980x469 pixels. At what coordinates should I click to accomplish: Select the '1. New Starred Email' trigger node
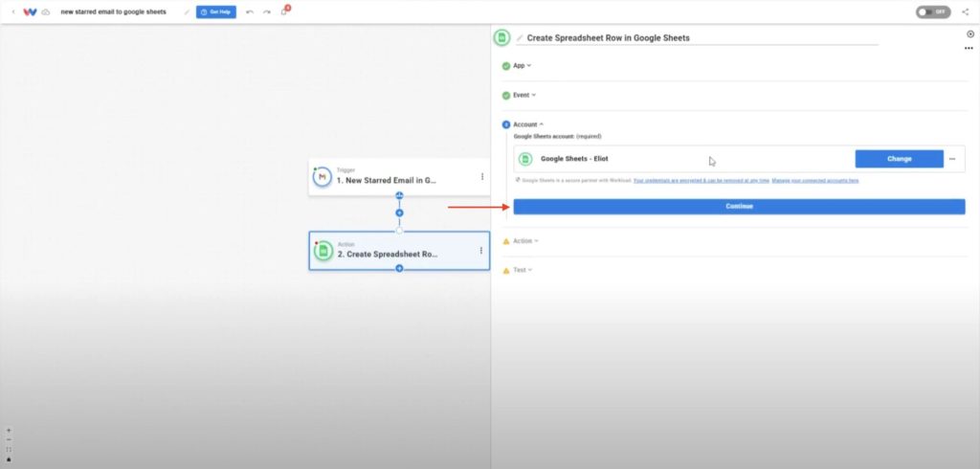(x=399, y=177)
